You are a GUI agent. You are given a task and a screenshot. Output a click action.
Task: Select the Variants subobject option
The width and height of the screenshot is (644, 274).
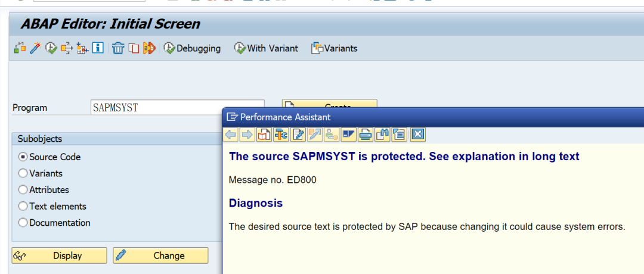23,173
